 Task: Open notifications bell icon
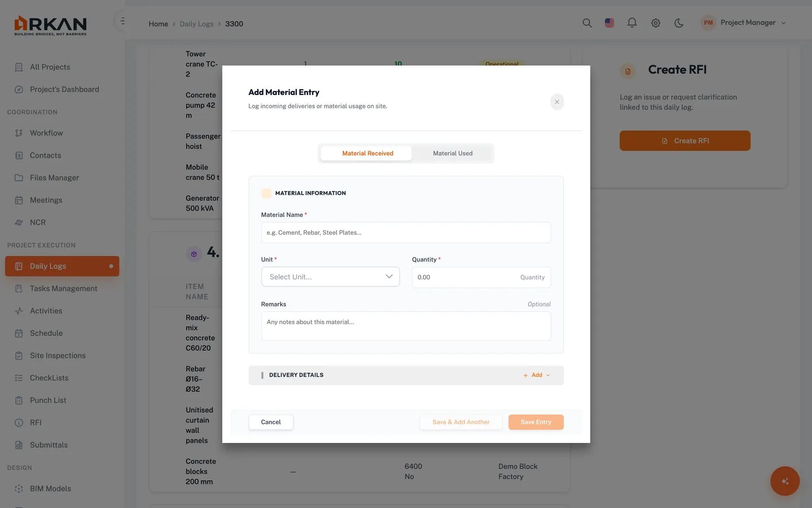632,23
